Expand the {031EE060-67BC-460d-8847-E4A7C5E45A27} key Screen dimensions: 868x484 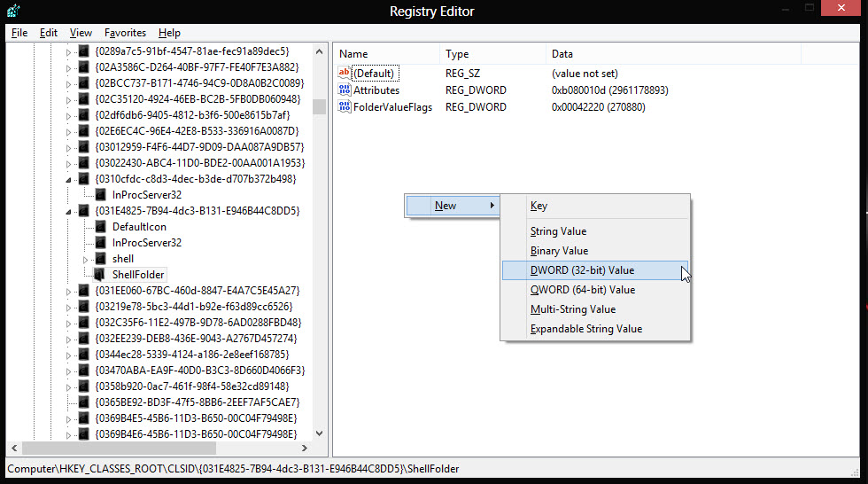point(68,292)
